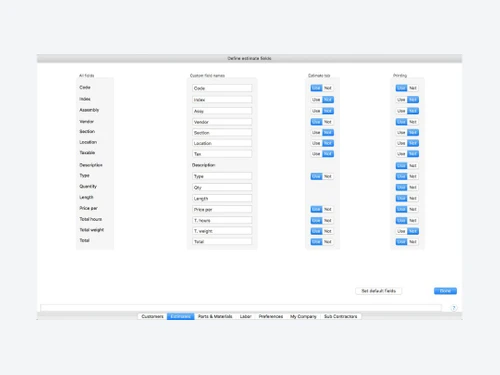Edit the Assy custom field name

click(x=222, y=111)
